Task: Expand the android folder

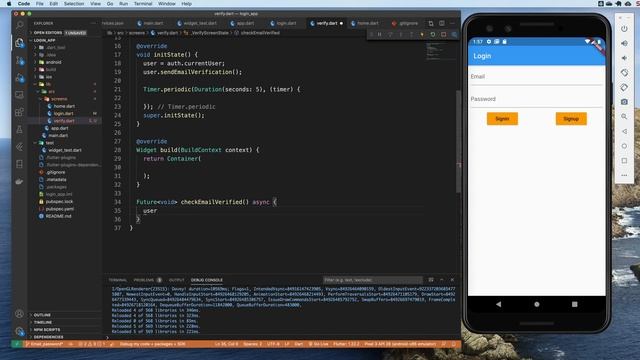Action: pos(53,62)
